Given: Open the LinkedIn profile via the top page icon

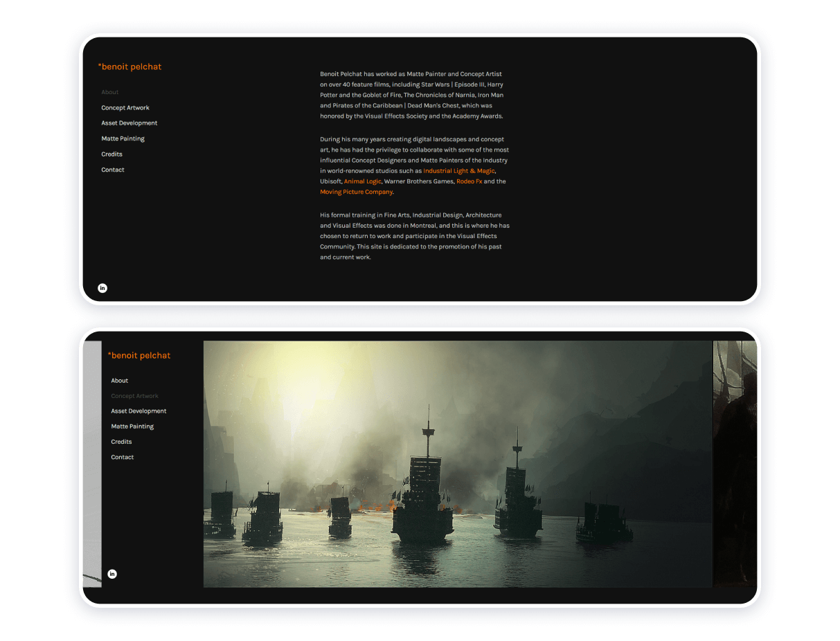Looking at the screenshot, I should point(102,288).
